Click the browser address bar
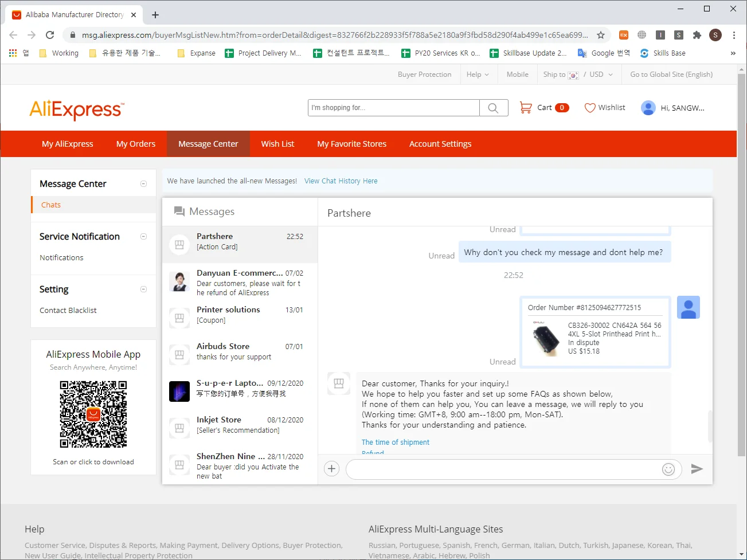Viewport: 747px width, 560px height. pos(334,35)
